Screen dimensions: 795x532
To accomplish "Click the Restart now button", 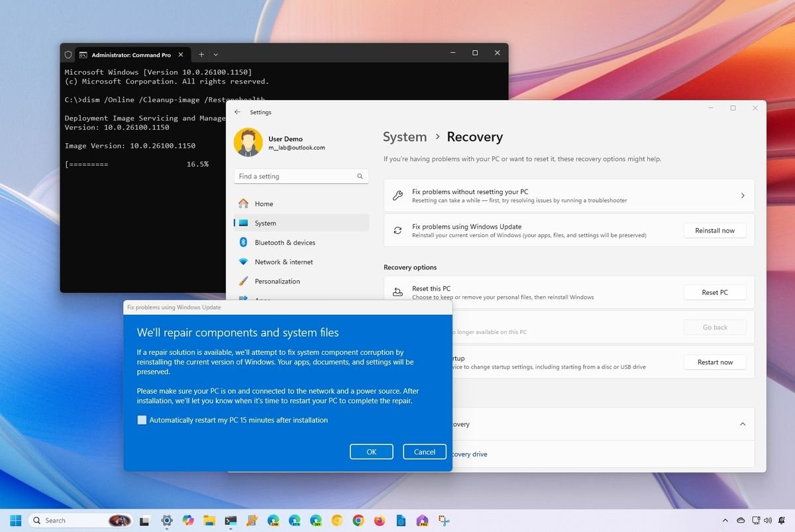I will tap(715, 362).
